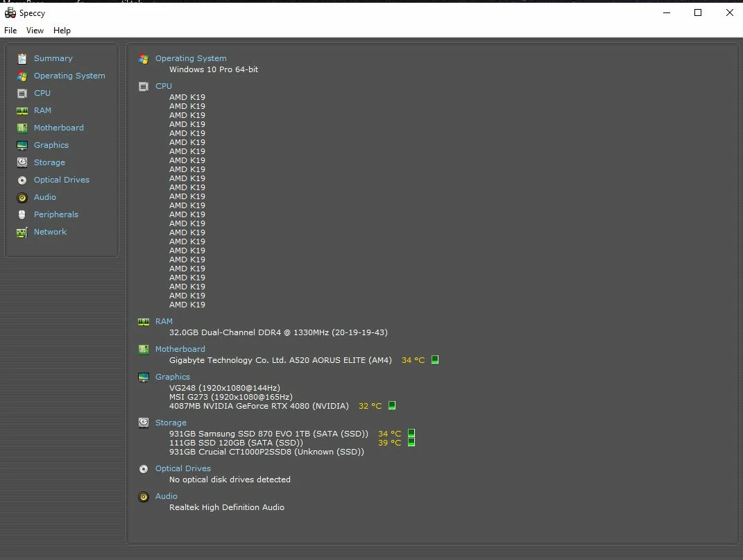This screenshot has height=560, width=743.
Task: Click the Summary clipboard icon in sidebar
Action: point(22,59)
